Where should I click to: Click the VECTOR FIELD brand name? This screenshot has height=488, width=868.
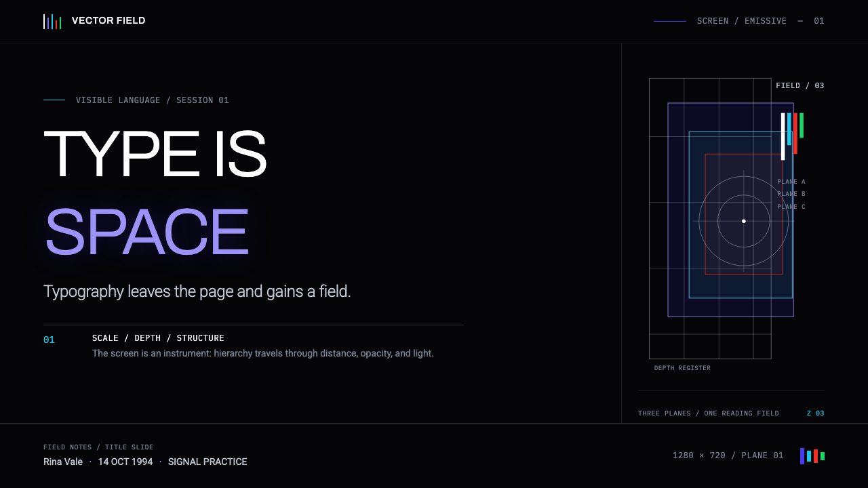(x=108, y=21)
